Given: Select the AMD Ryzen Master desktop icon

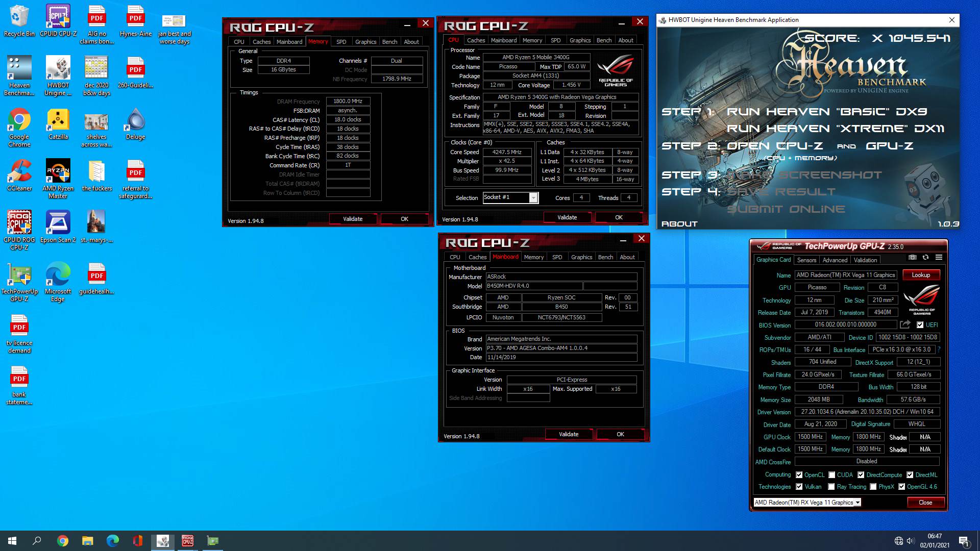Looking at the screenshot, I should [58, 179].
